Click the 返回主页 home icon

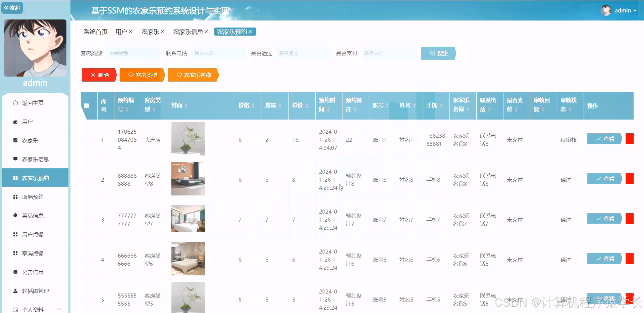[x=15, y=103]
